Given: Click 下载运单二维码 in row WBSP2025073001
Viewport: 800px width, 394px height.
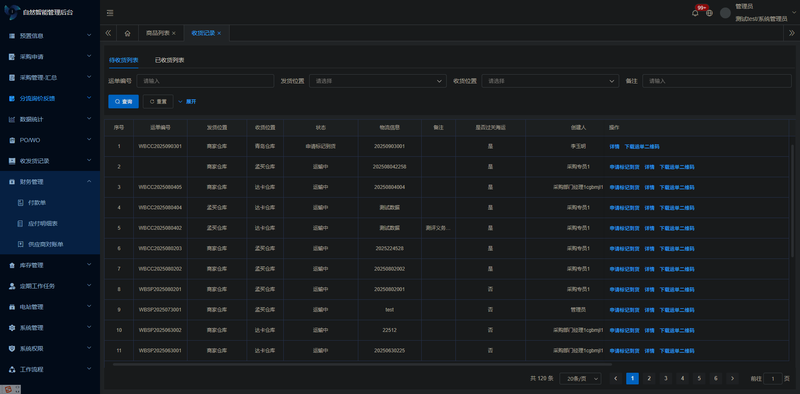Looking at the screenshot, I should tap(677, 310).
